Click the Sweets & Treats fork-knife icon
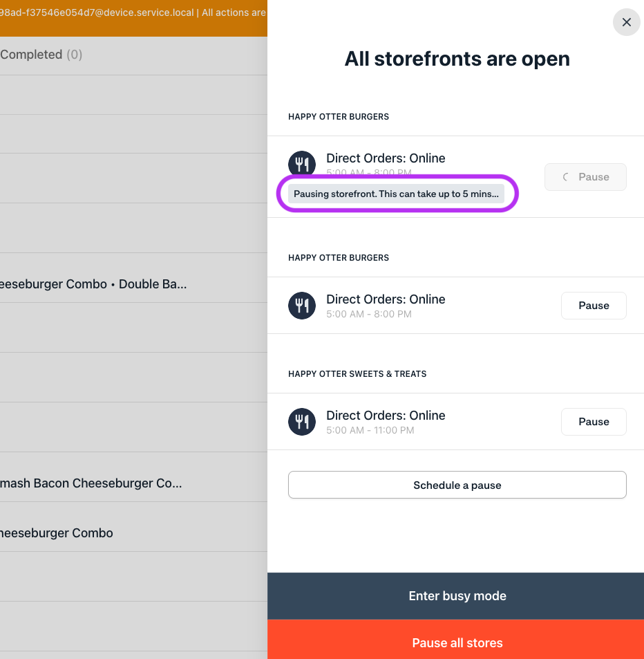Screen dimensions: 644x659 (x=301, y=422)
